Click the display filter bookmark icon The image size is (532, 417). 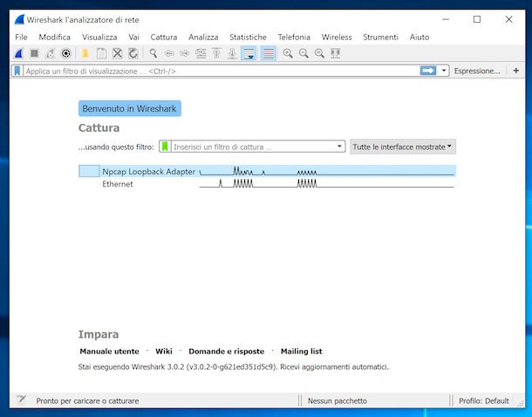(17, 71)
